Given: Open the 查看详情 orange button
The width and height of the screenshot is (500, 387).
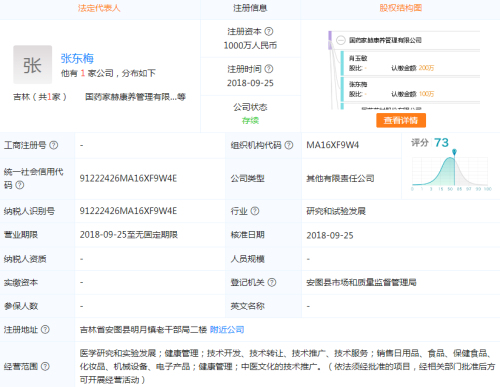Looking at the screenshot, I should (401, 120).
